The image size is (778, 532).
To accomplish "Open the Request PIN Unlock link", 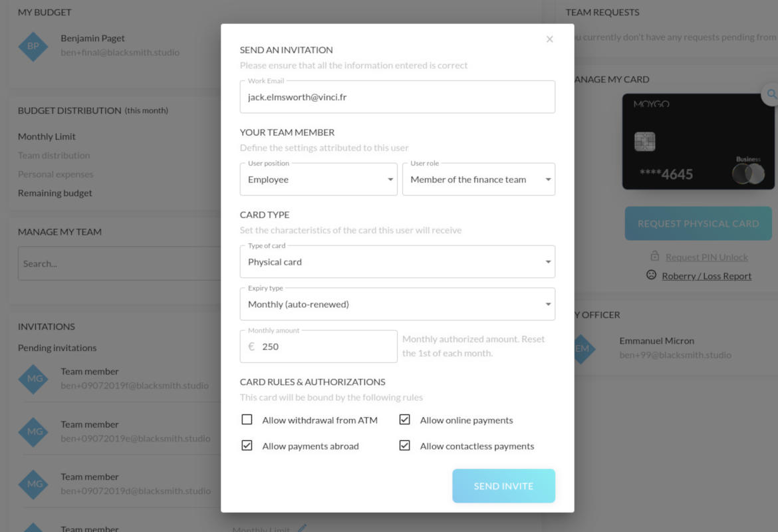I will 706,257.
